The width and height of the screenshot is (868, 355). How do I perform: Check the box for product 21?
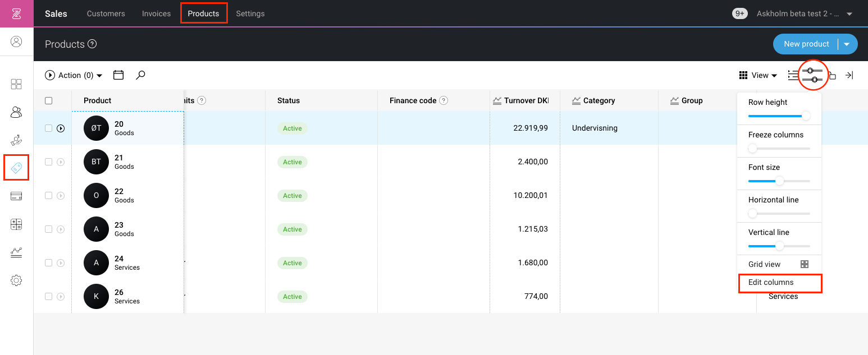point(48,162)
